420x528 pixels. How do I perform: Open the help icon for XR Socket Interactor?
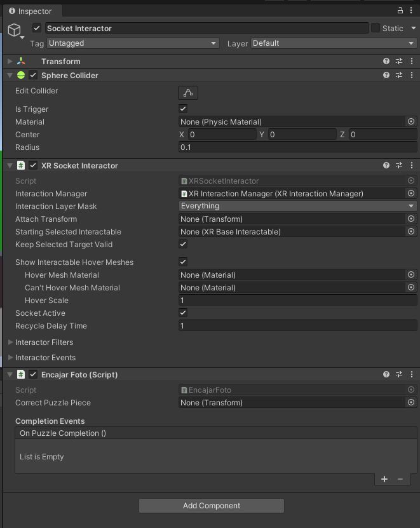[x=386, y=165]
